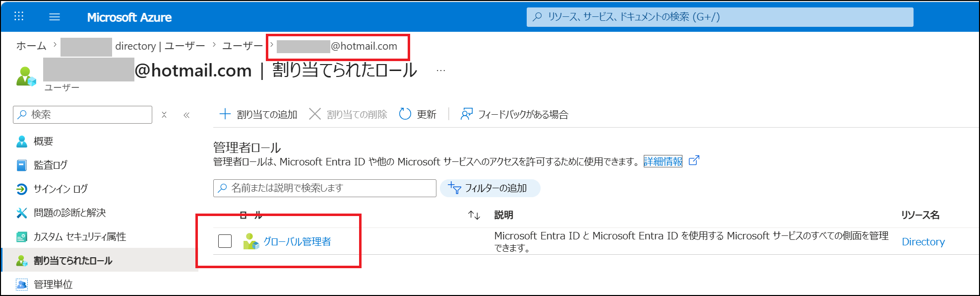Open the Azure apps grid launcher

[19, 16]
